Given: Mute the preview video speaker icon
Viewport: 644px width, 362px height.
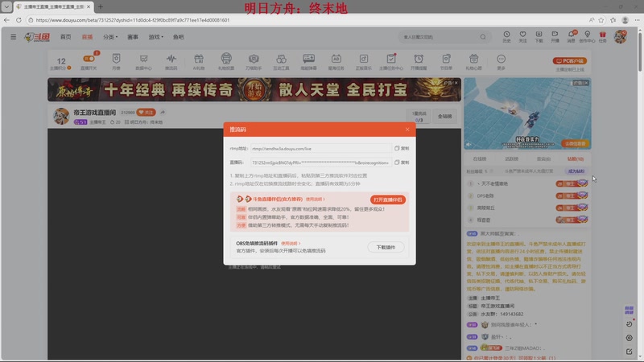Looking at the screenshot, I should tap(469, 144).
